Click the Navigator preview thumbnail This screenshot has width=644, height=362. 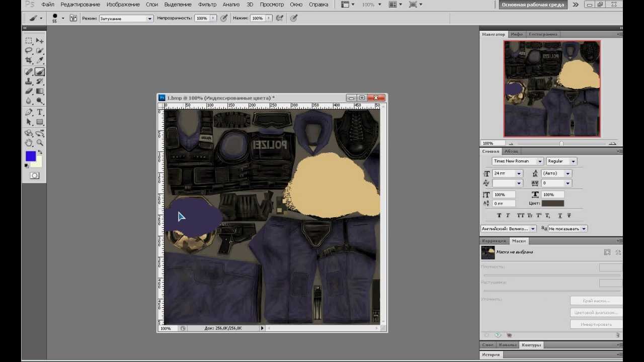coord(552,89)
